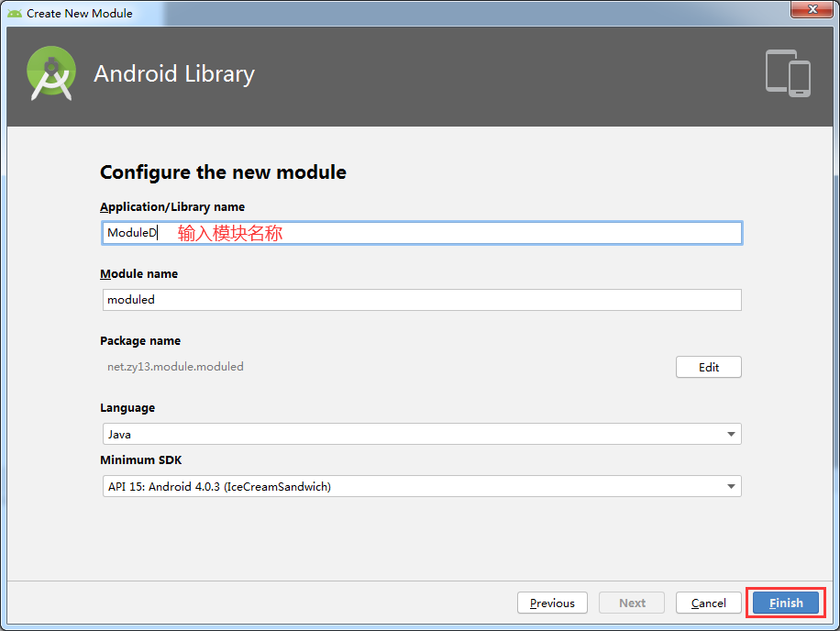Select the package name text net.zy13.module.moduled

tap(175, 366)
